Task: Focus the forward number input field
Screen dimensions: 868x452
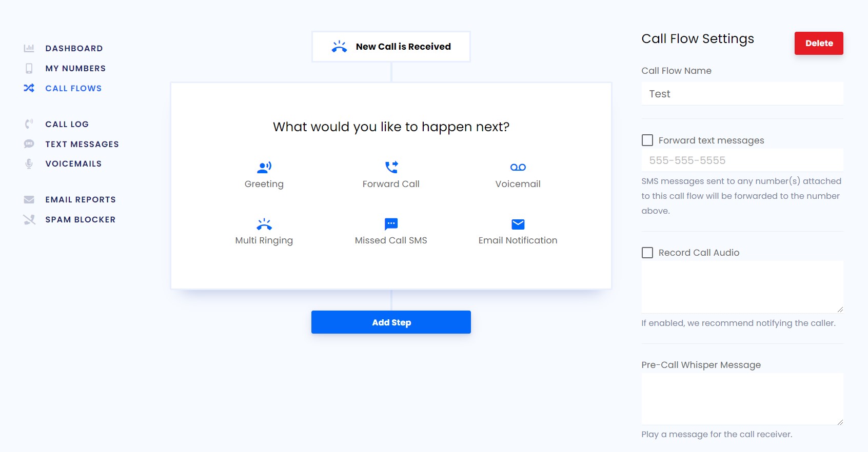Action: coord(742,160)
